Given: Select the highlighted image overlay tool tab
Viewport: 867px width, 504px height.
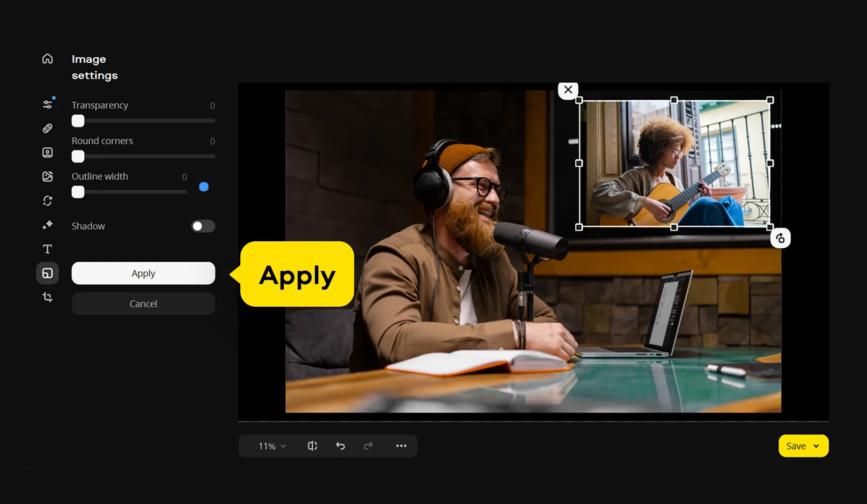Looking at the screenshot, I should tap(48, 273).
